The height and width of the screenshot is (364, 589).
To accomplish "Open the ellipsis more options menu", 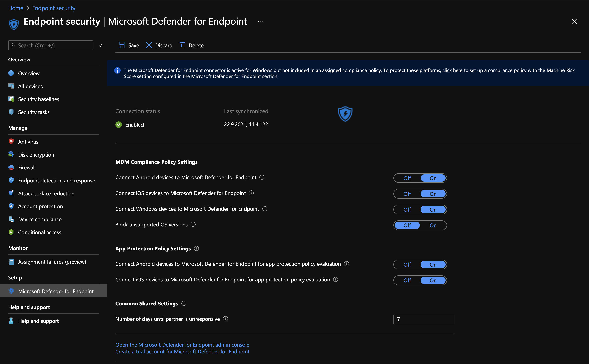I will 260,21.
